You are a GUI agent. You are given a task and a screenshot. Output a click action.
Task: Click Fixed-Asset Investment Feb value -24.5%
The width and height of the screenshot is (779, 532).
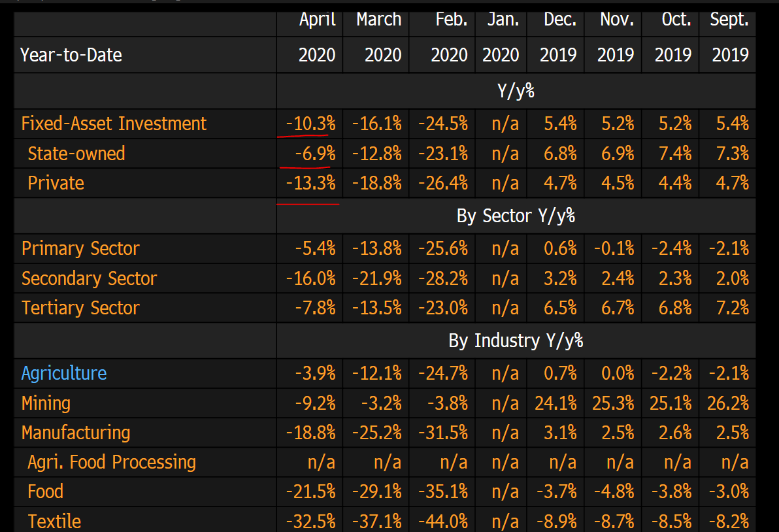tap(443, 123)
